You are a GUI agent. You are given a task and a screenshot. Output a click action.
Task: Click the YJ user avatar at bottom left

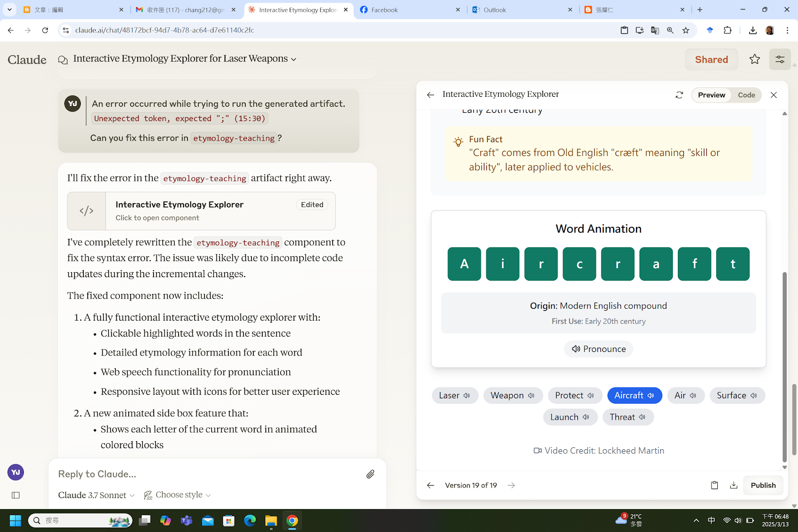point(15,472)
